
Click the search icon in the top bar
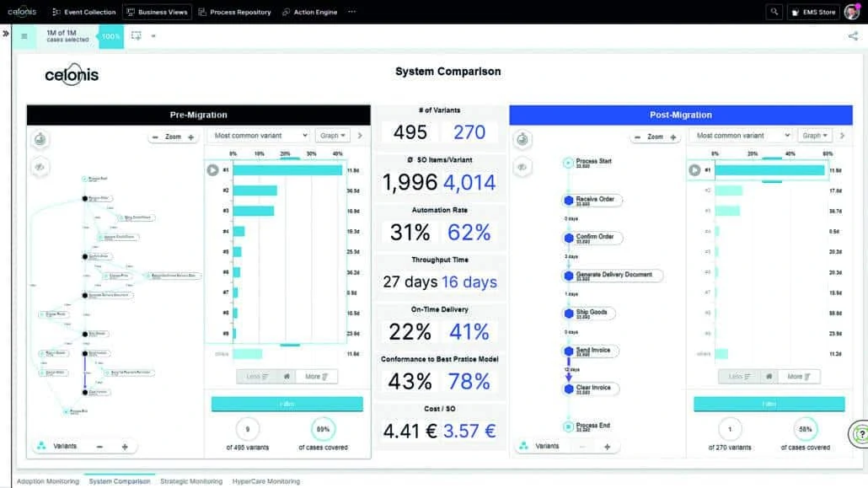tap(774, 12)
